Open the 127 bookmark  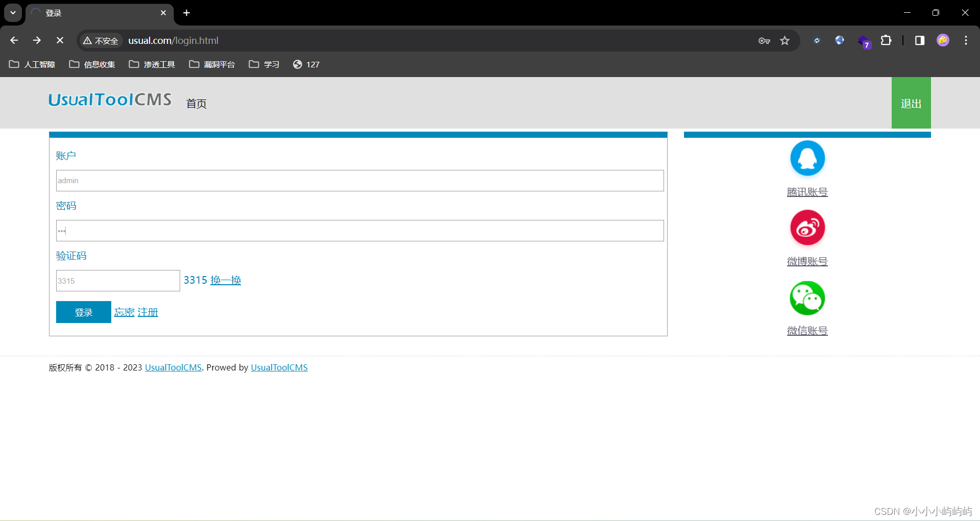coord(306,64)
